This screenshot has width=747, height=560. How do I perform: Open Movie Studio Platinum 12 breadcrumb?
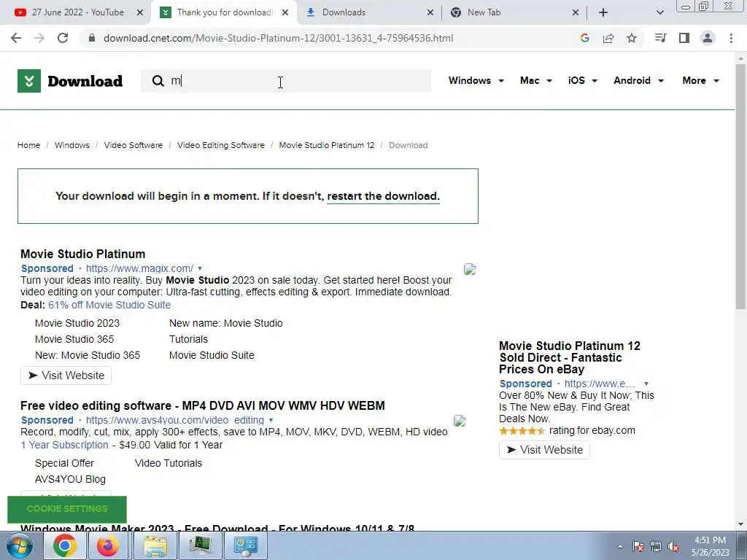(x=327, y=145)
